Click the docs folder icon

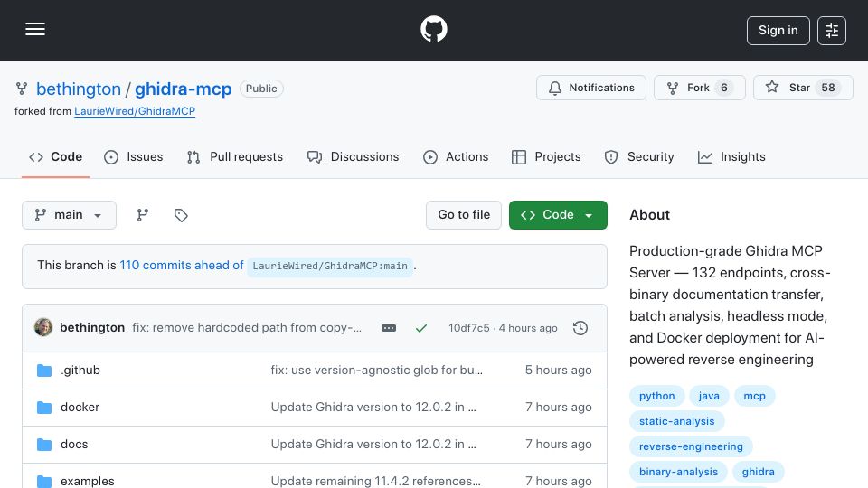click(x=44, y=445)
